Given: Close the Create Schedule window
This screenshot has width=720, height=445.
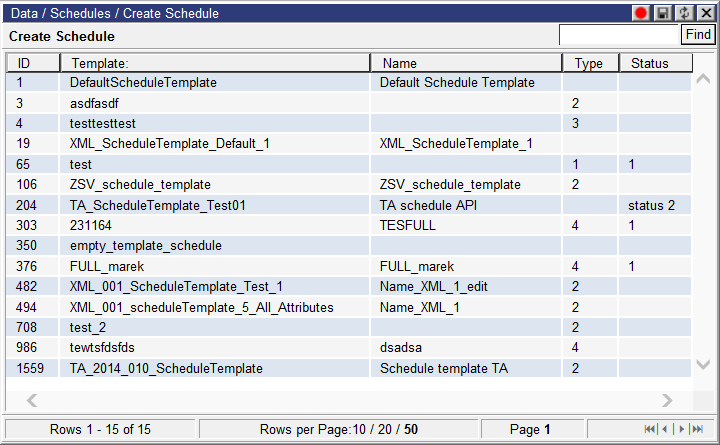Looking at the screenshot, I should pyautogui.click(x=704, y=13).
